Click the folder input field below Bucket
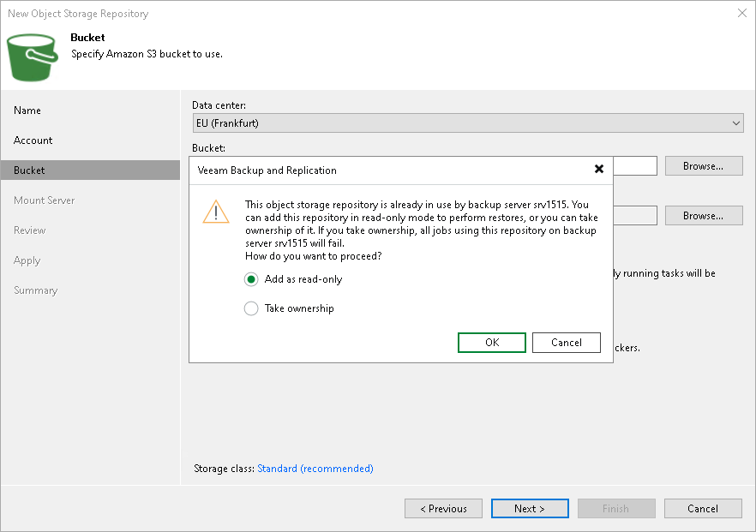The height and width of the screenshot is (532, 756). click(635, 216)
